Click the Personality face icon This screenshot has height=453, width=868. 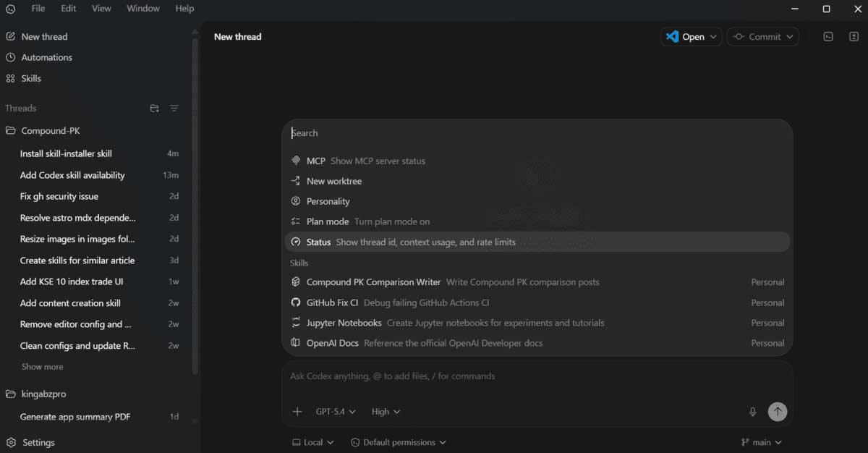click(295, 201)
